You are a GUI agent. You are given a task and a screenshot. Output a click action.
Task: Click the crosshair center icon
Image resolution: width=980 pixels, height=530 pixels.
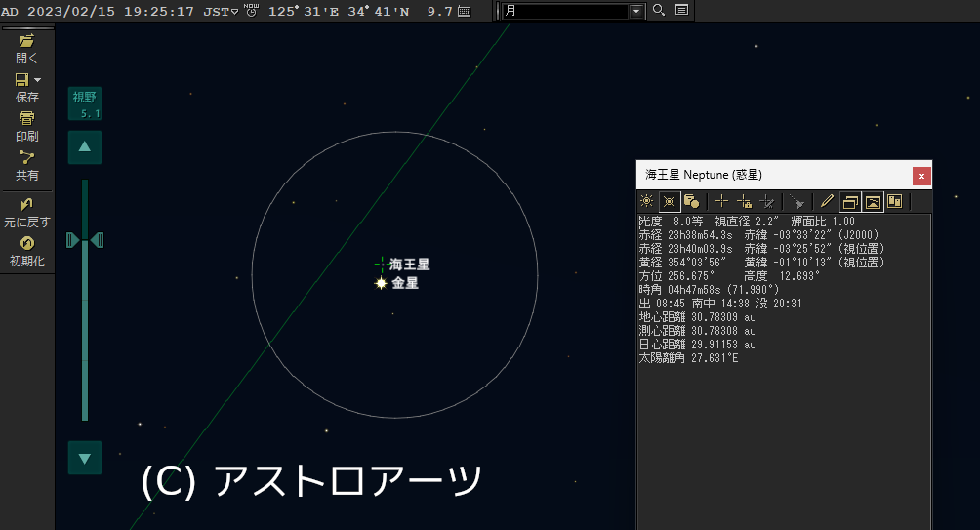(x=722, y=201)
